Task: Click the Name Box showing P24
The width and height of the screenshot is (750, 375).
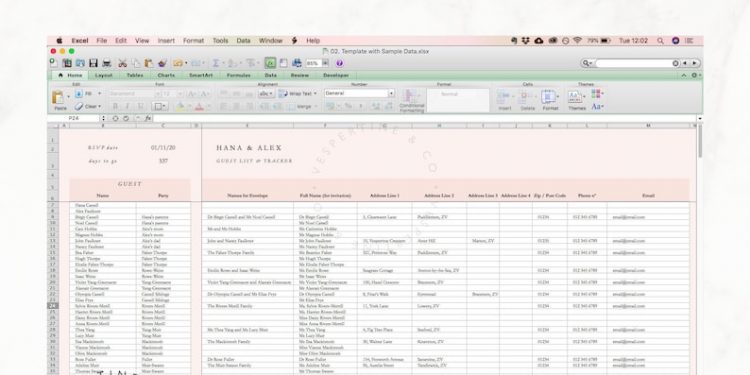Action: (x=74, y=118)
